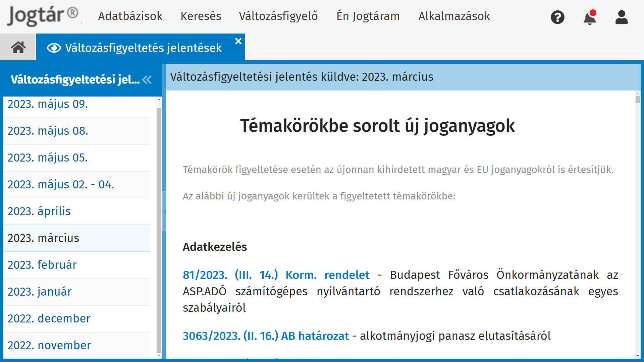Open report 2023. május 08.

pyautogui.click(x=77, y=131)
